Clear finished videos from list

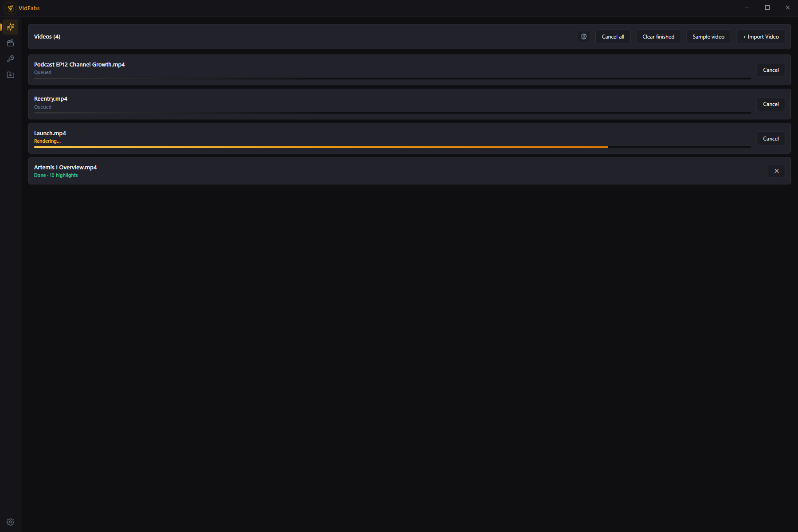click(658, 37)
